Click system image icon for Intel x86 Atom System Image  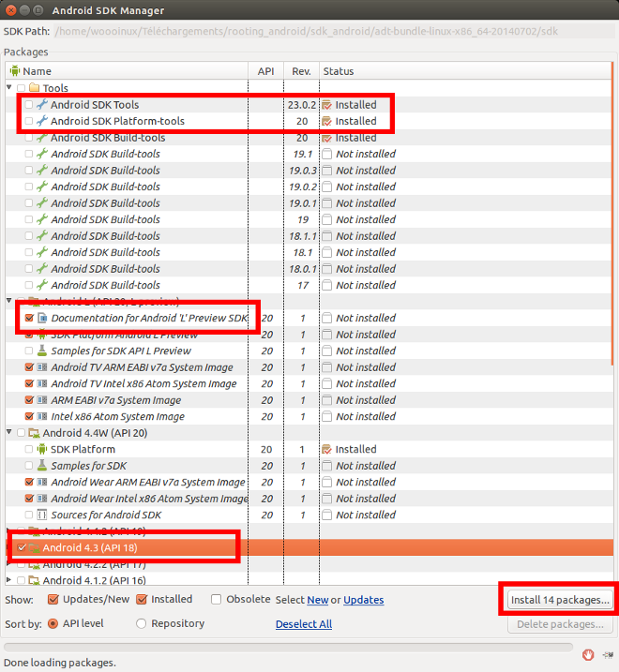click(42, 416)
